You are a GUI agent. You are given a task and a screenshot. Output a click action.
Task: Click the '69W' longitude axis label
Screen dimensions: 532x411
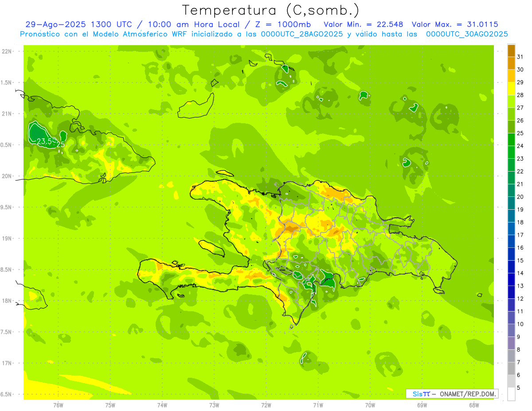pos(422,405)
